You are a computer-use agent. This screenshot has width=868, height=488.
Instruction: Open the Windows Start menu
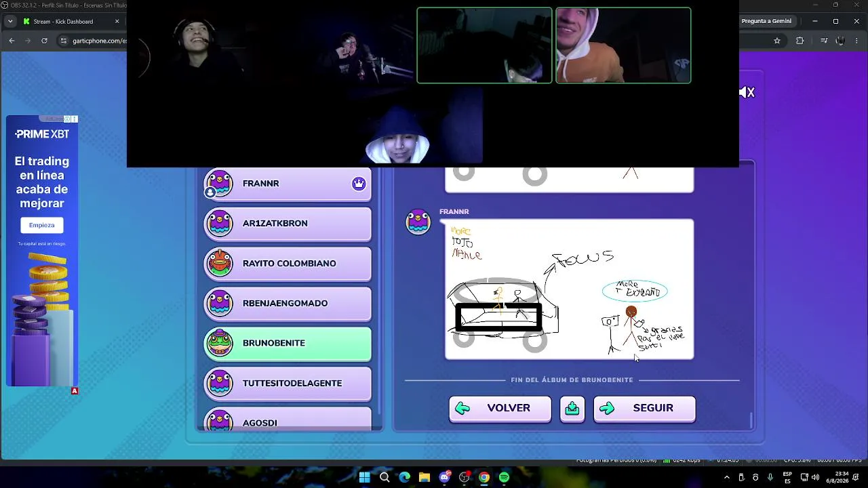pos(365,477)
